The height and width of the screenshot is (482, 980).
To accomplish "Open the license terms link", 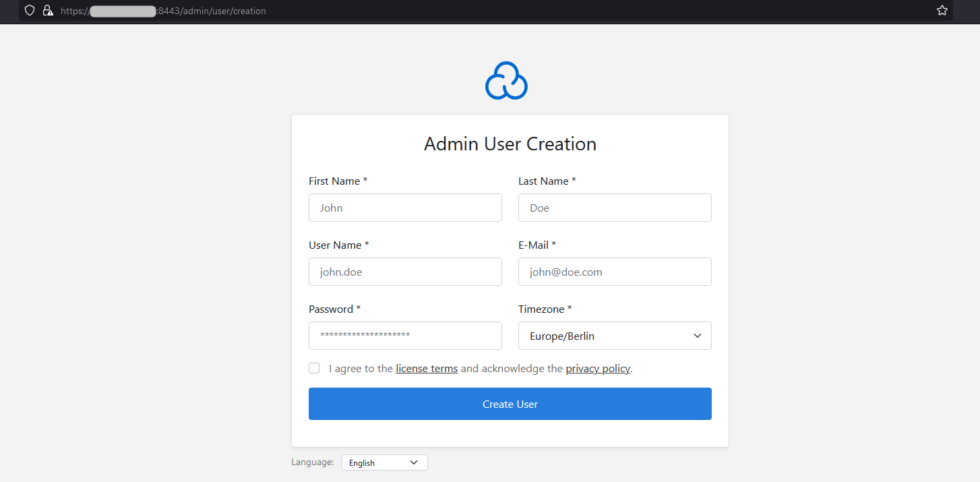I will point(427,369).
